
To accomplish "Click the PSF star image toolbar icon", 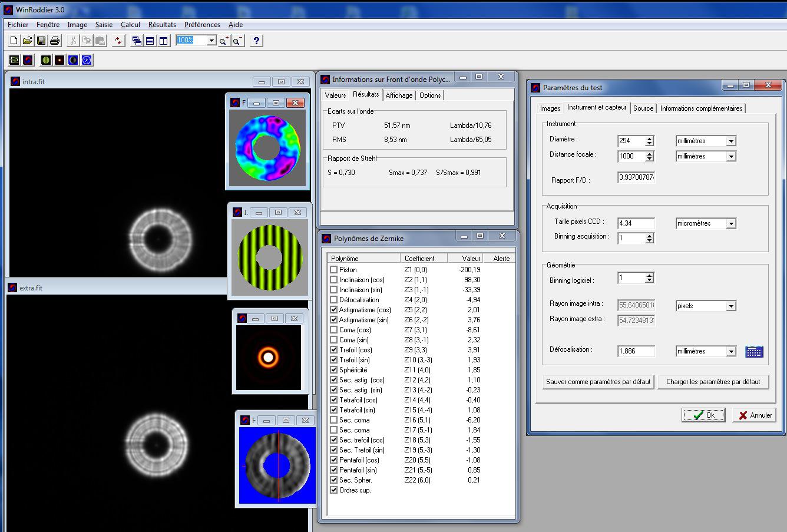I will 59,60.
